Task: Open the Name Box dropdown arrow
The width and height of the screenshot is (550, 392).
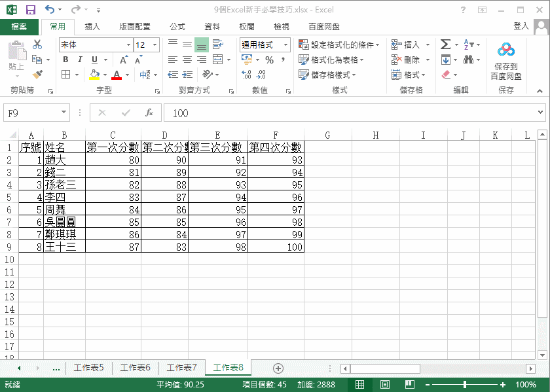Action: click(64, 113)
